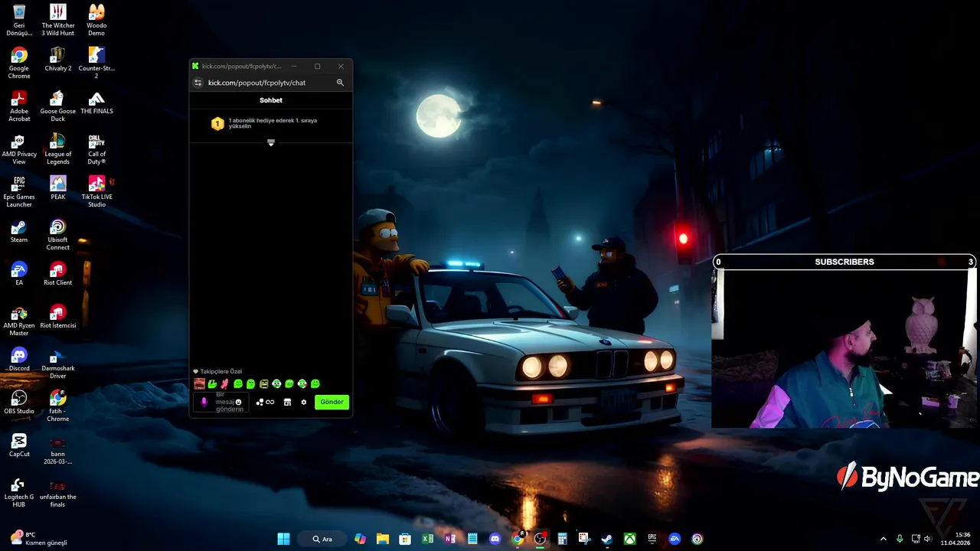Insert the mustached face emote
980x551 pixels.
pos(199,383)
